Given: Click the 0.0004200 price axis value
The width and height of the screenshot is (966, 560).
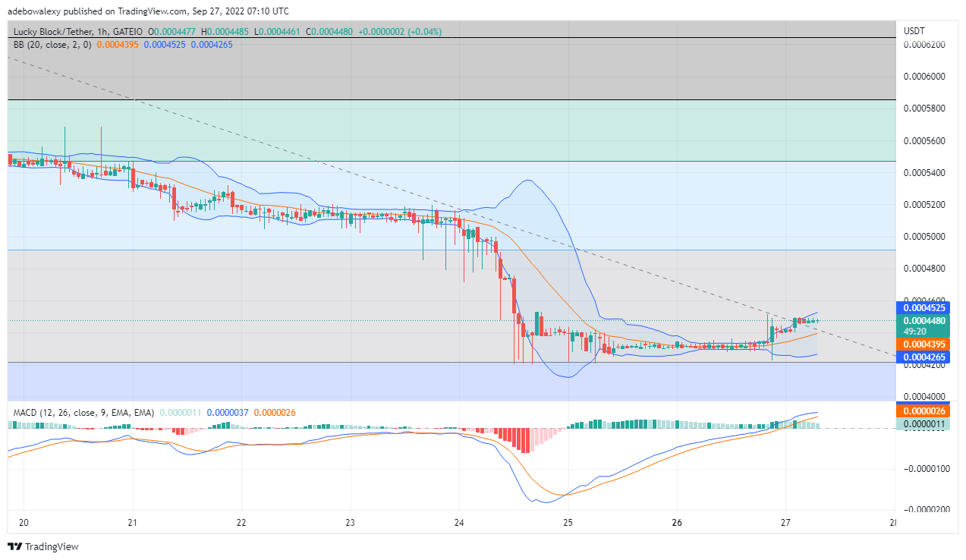Looking at the screenshot, I should click(924, 365).
